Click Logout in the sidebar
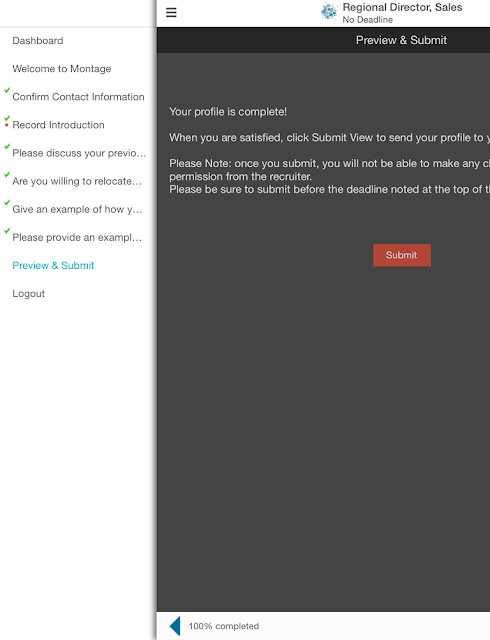The width and height of the screenshot is (490, 640). [x=29, y=293]
